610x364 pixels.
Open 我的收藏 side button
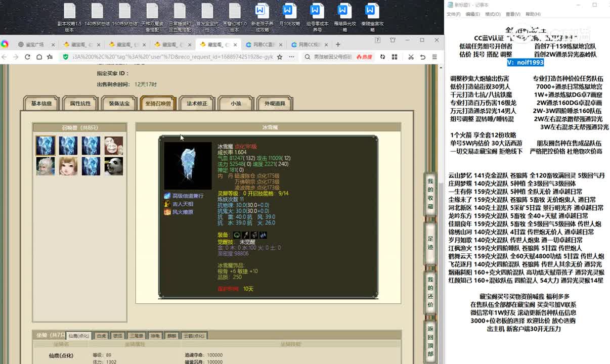tap(430, 194)
